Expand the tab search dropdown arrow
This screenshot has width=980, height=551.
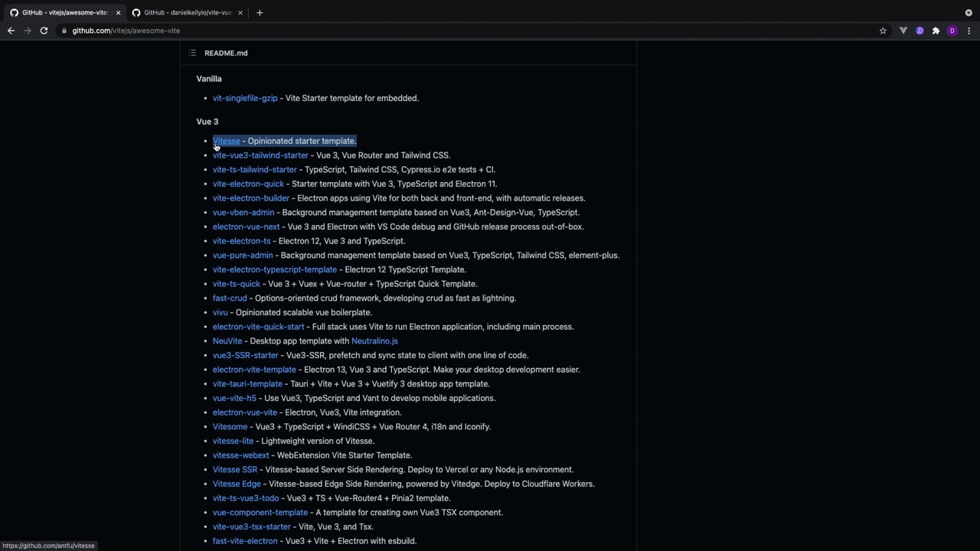point(969,12)
